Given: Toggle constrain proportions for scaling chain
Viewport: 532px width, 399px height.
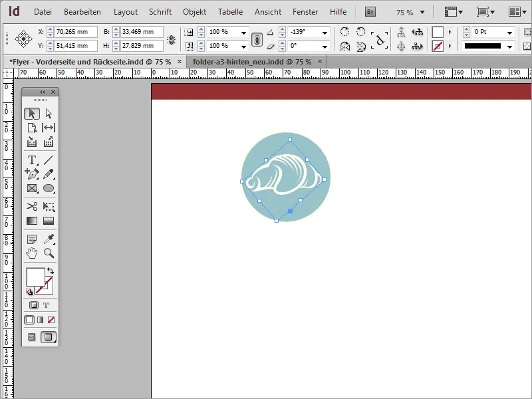Looking at the screenshot, I should coord(257,39).
